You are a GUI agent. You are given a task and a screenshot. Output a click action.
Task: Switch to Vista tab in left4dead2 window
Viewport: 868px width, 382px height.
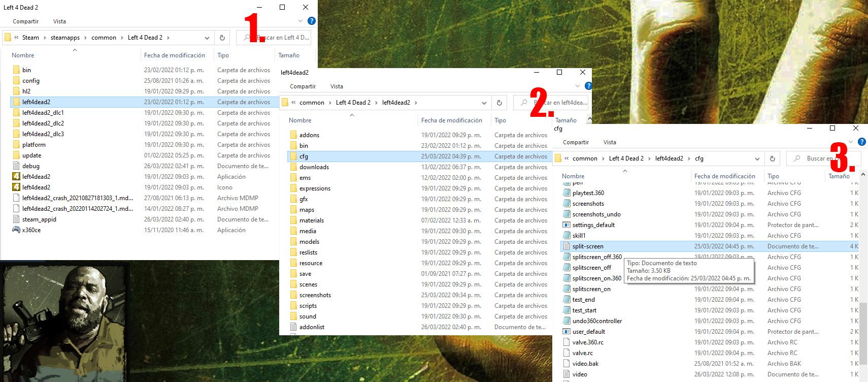pos(337,86)
